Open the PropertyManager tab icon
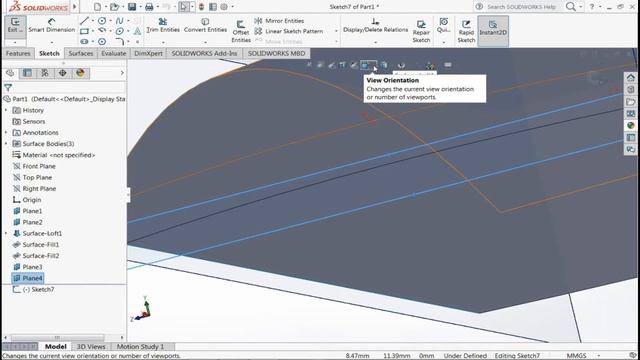640x360 pixels. 27,73
